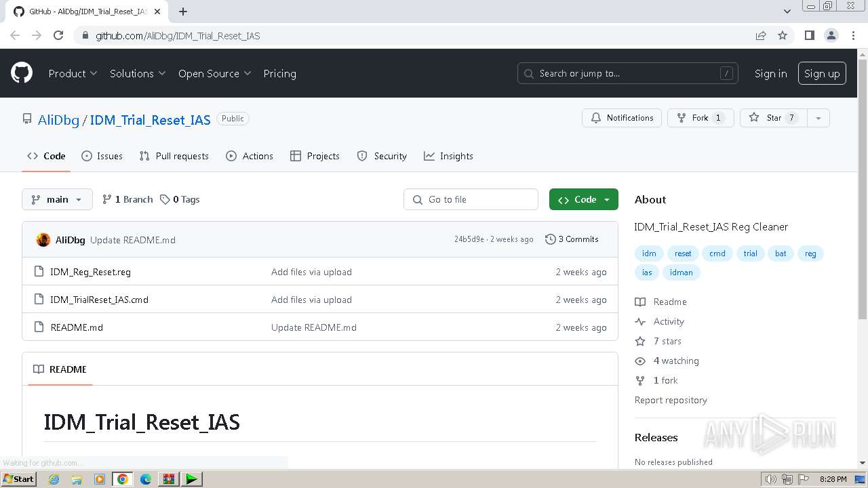Image resolution: width=868 pixels, height=488 pixels.
Task: Open the 0 Tags link
Action: point(180,199)
